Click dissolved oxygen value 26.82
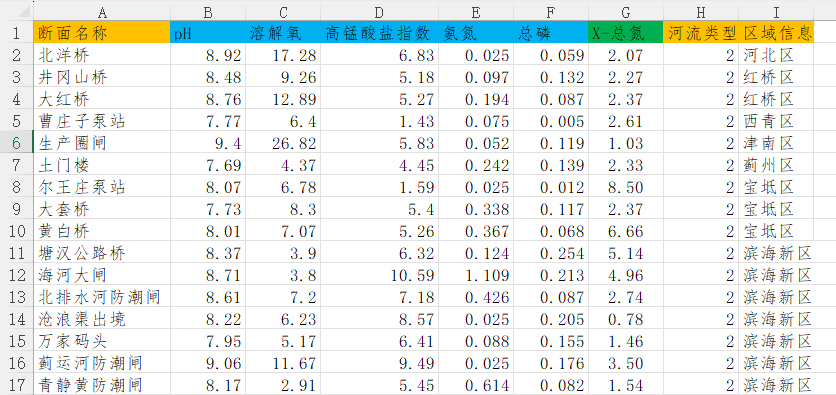This screenshot has height=395, width=836. point(283,143)
